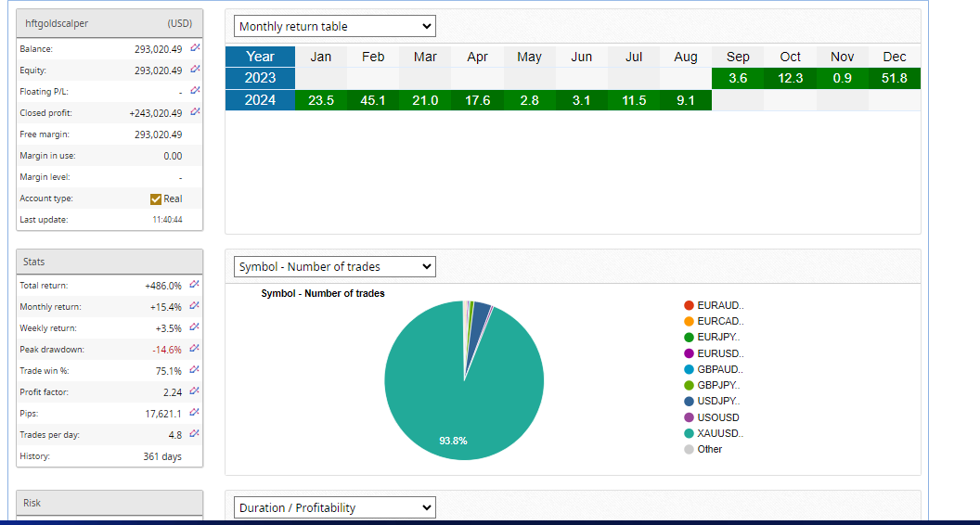Click the Monthly return chart icon
980x525 pixels.
tap(195, 307)
